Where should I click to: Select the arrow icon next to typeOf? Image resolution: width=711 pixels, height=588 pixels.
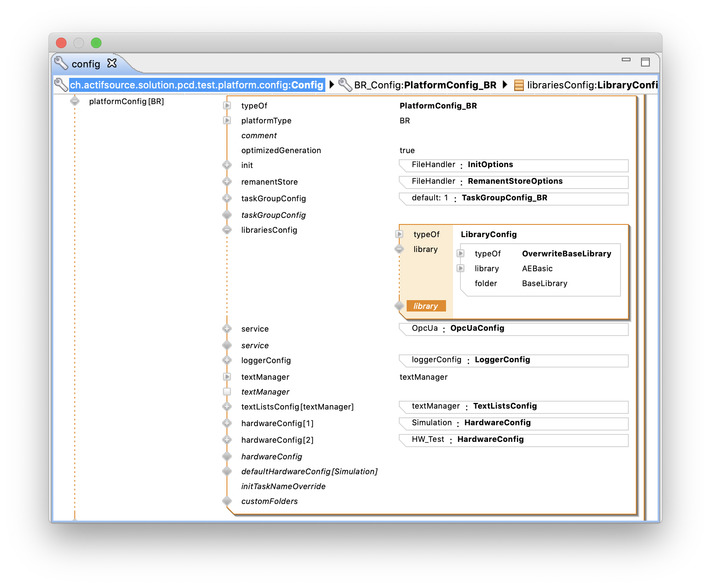[x=226, y=105]
